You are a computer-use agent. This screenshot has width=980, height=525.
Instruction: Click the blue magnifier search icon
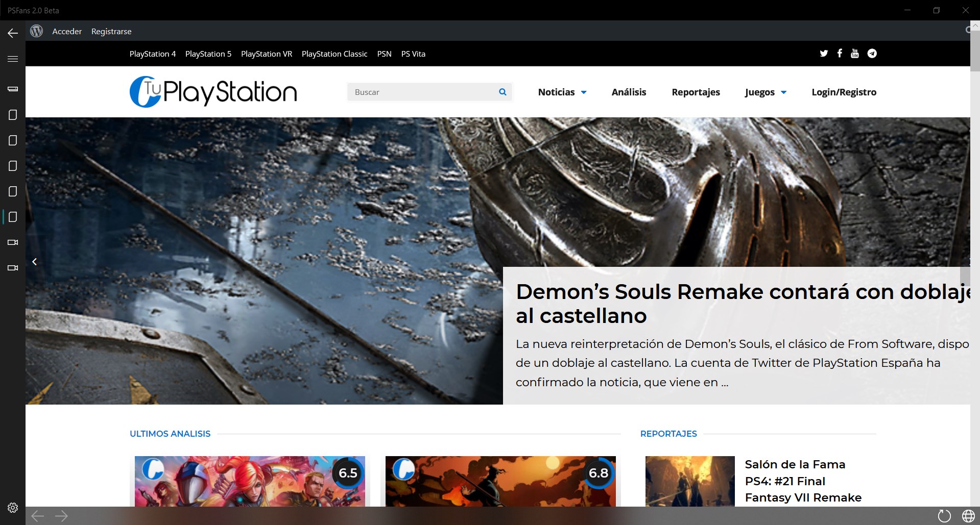tap(503, 92)
